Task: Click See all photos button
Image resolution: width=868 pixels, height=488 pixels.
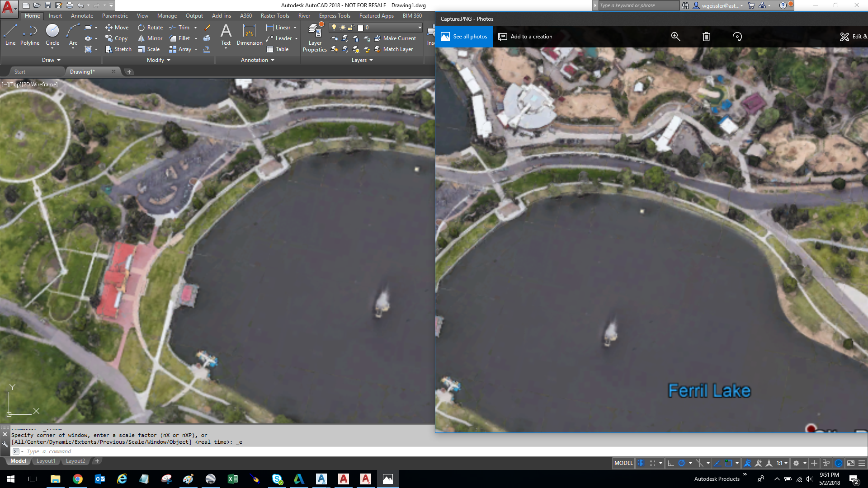Action: pyautogui.click(x=464, y=37)
